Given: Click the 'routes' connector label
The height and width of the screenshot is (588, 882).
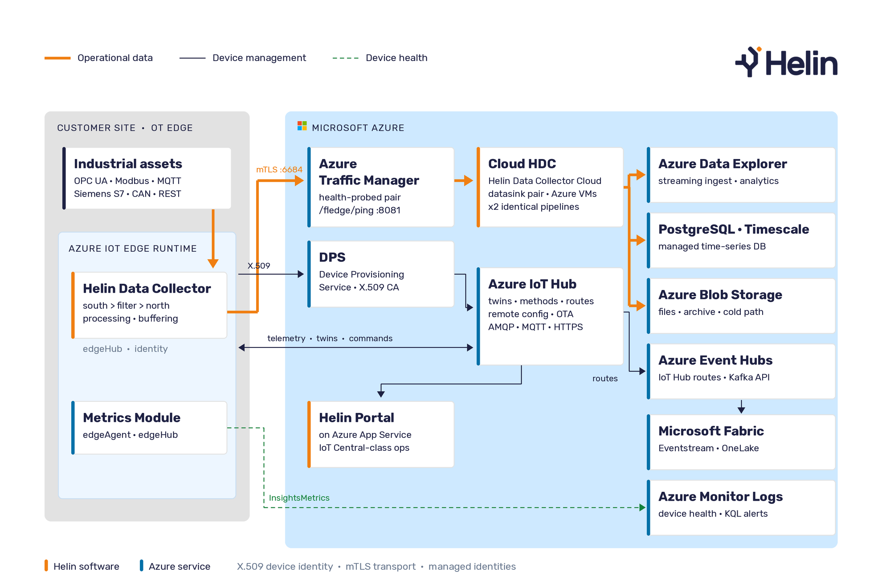Looking at the screenshot, I should tap(605, 379).
